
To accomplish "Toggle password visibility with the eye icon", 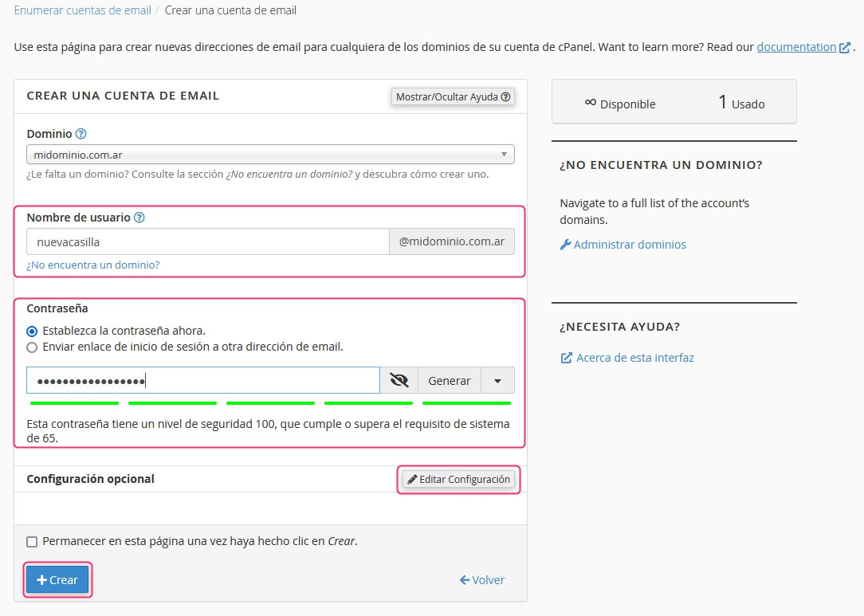I will (399, 381).
